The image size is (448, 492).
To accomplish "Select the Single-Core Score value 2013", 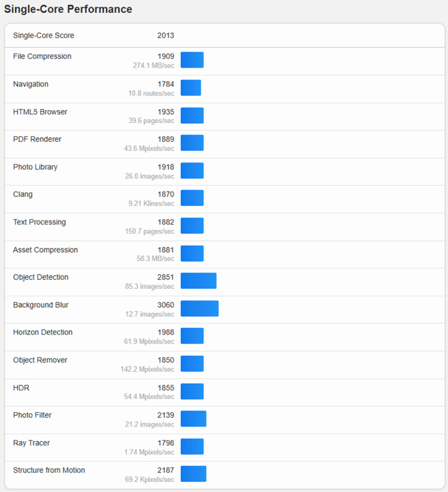I will tap(166, 35).
